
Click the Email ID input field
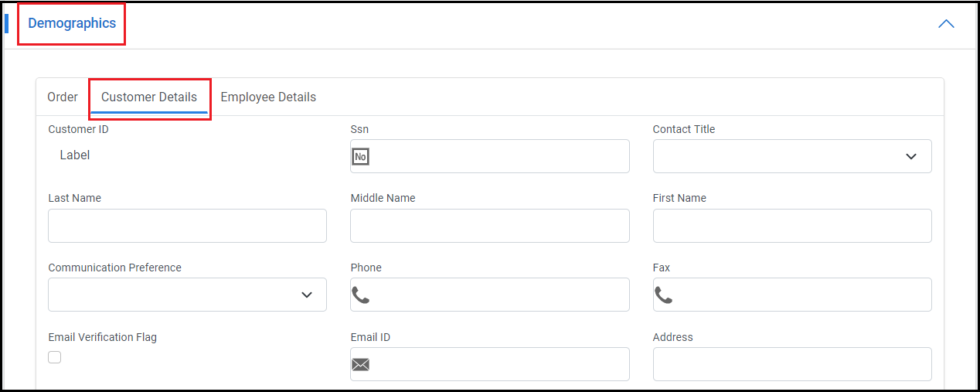click(x=499, y=364)
